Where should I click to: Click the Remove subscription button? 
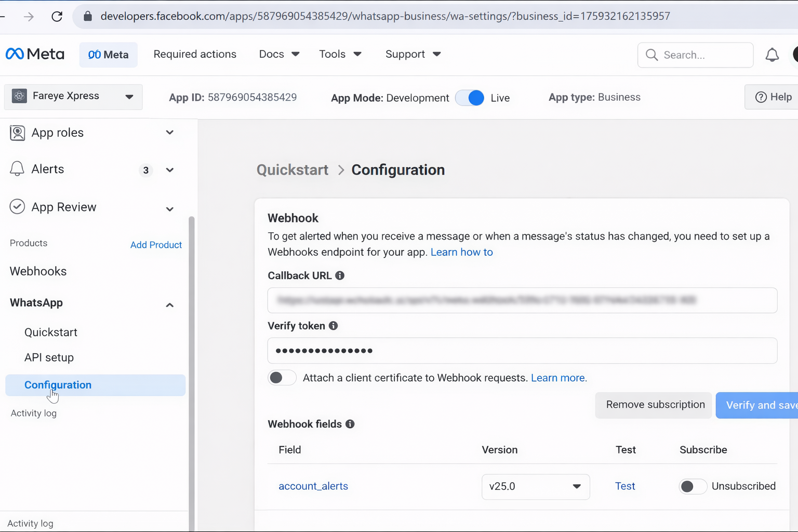[x=653, y=405]
